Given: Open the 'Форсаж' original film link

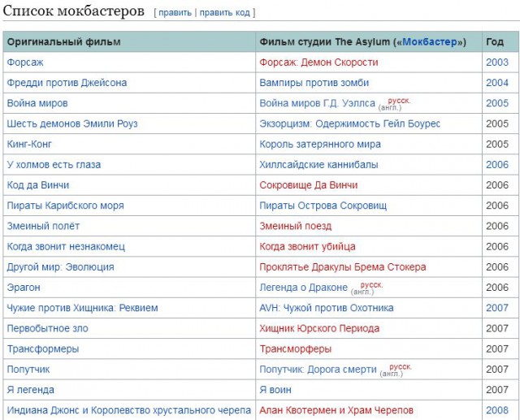Looking at the screenshot, I should point(24,63).
